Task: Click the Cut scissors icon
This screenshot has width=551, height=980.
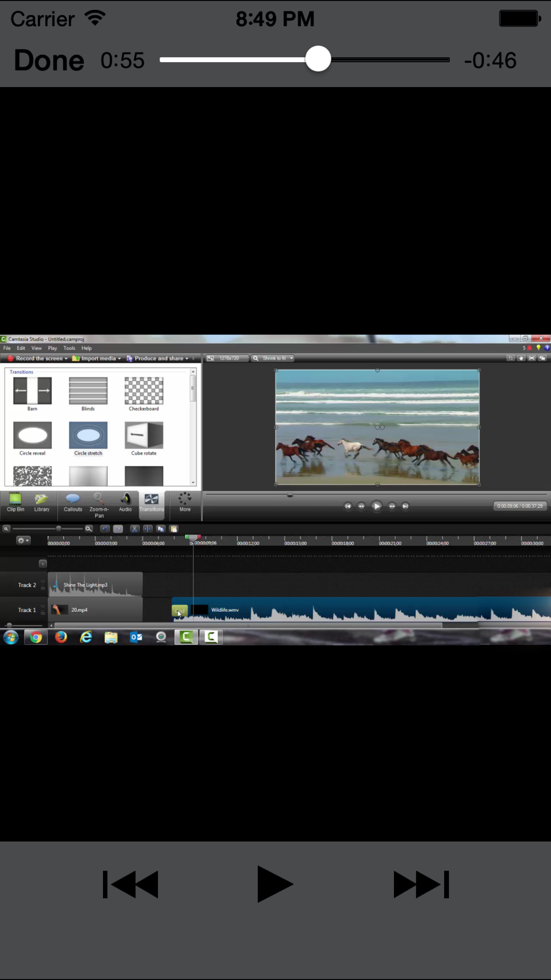Action: click(x=134, y=529)
